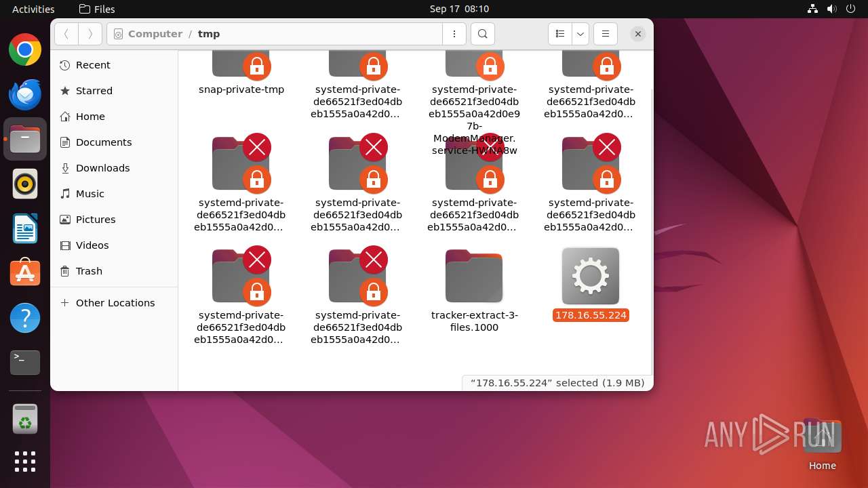
Task: Open system menu via network icon
Action: [812, 9]
